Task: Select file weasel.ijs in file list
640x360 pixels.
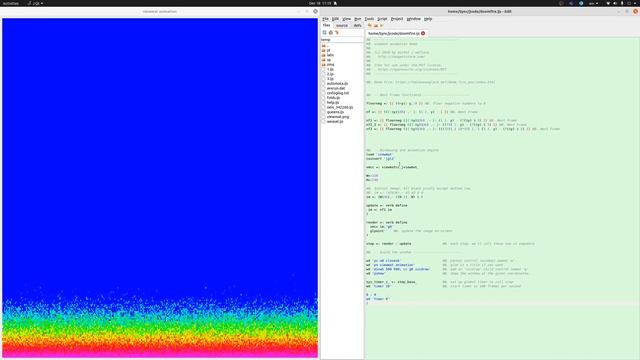Action: pyautogui.click(x=333, y=122)
